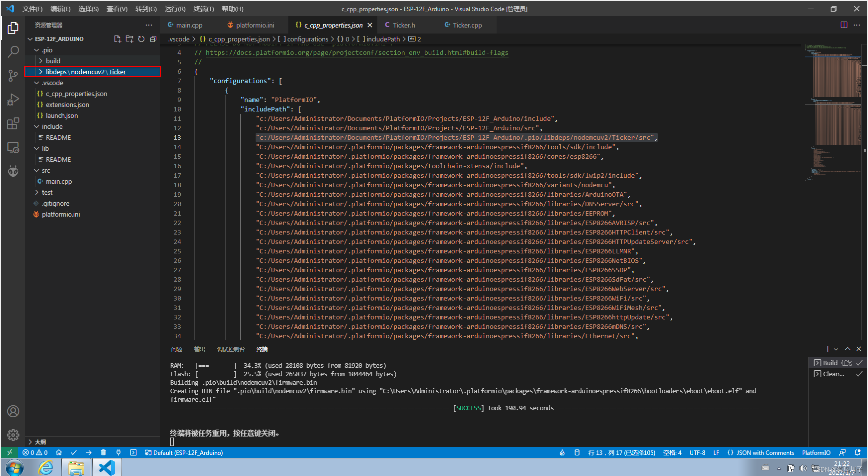
Task: Open the Extensions view
Action: (13, 123)
